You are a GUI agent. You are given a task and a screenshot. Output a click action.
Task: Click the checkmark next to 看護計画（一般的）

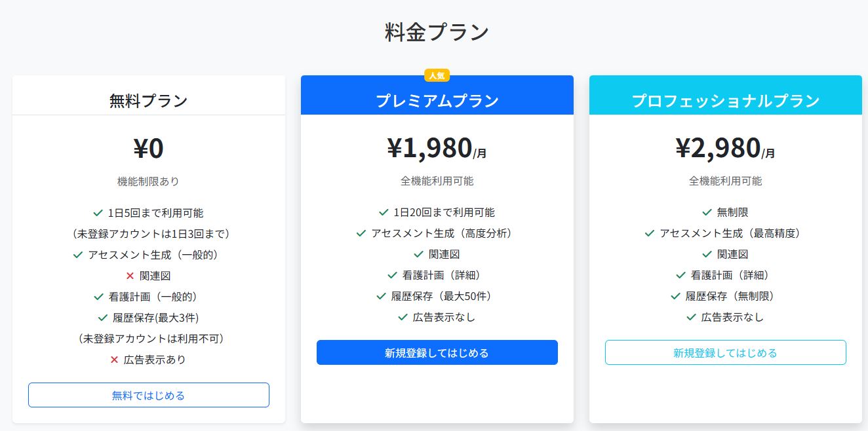98,297
